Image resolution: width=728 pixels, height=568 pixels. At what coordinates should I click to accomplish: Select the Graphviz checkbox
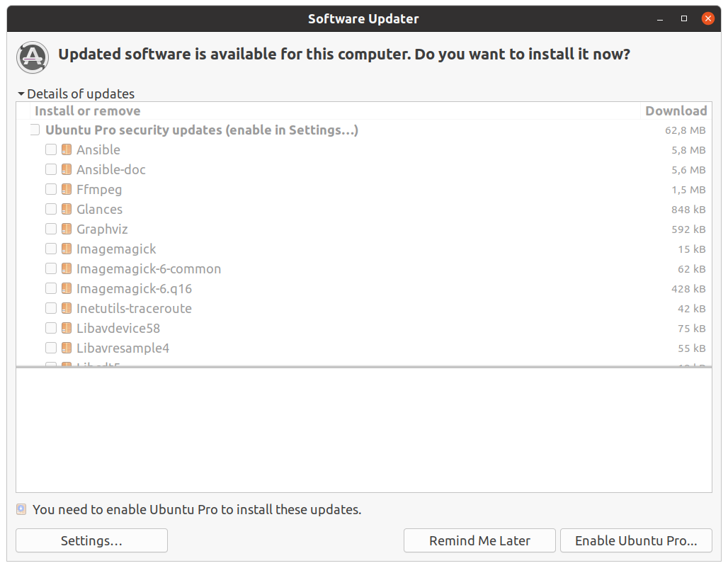(x=50, y=229)
